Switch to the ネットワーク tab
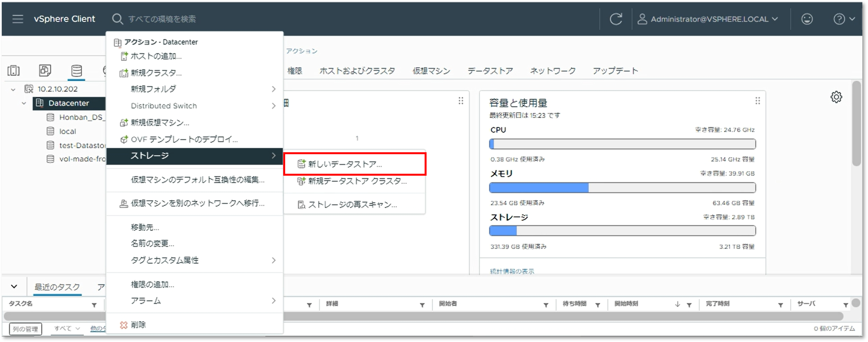 (553, 71)
